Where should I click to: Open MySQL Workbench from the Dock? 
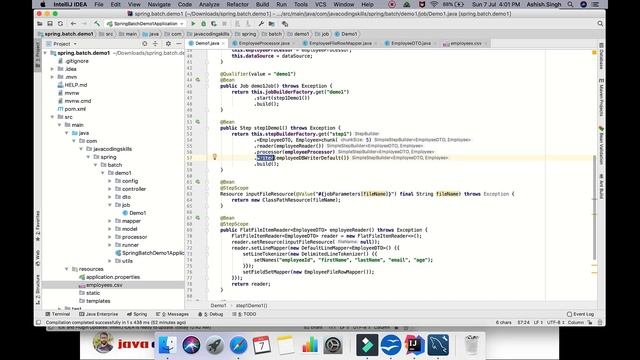point(438,345)
